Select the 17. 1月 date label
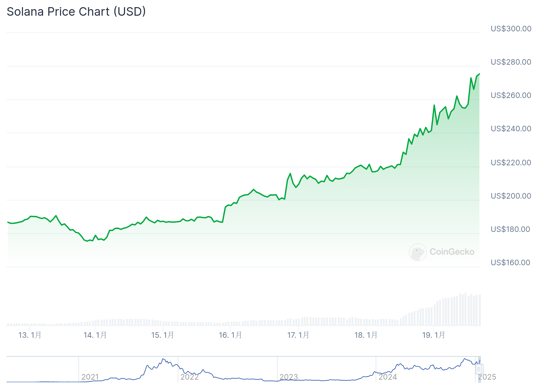This screenshot has width=537, height=392. pyautogui.click(x=298, y=335)
